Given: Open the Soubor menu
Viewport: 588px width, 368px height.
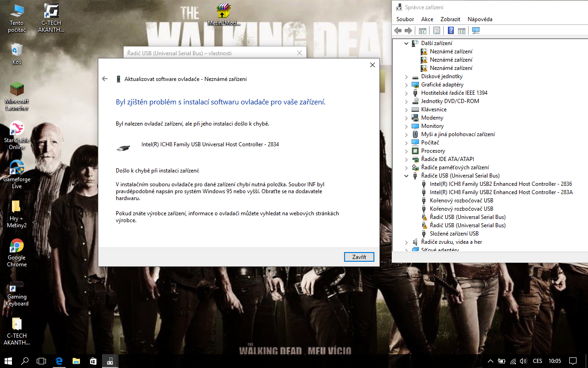Looking at the screenshot, I should click(x=405, y=19).
